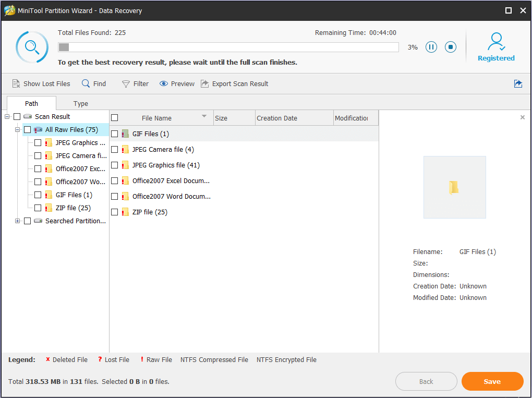Click the Filter funnel icon

126,84
